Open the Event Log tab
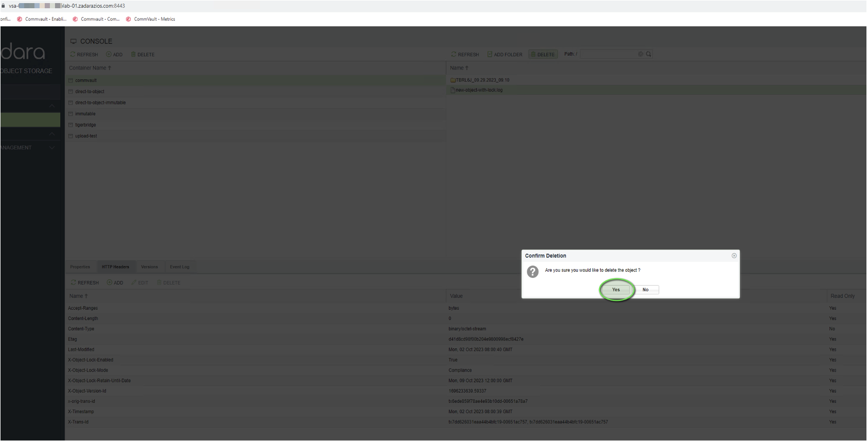The height and width of the screenshot is (441, 868). coord(179,267)
